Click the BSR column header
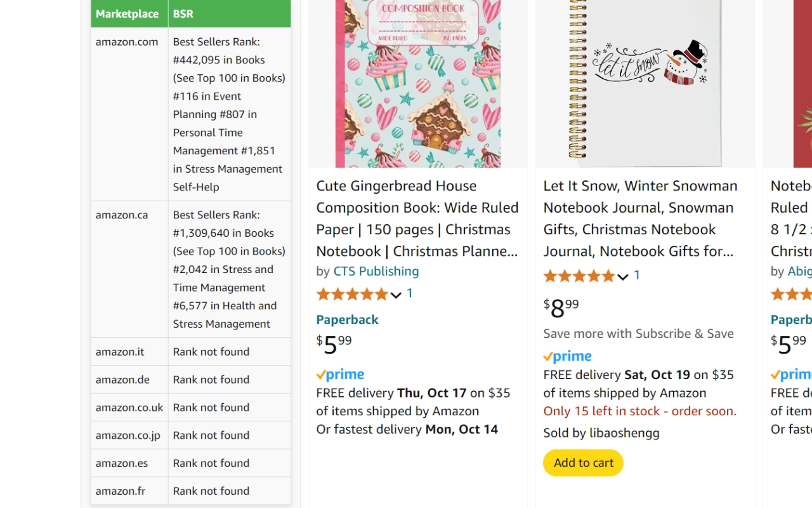Viewport: 812px width, 508px height. pos(183,13)
